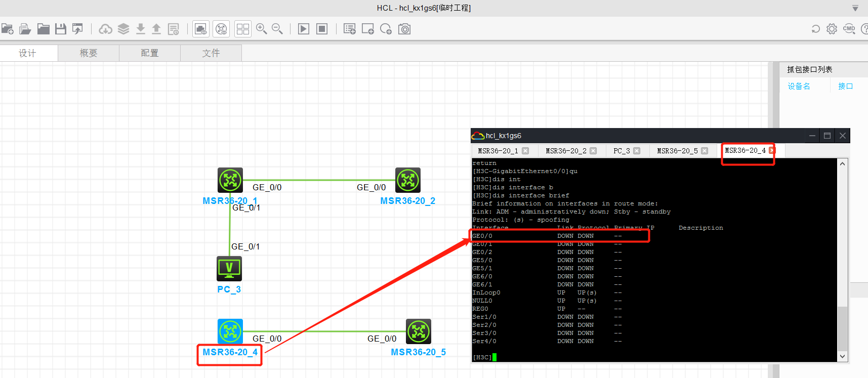Zoom in on the topology canvas
This screenshot has height=378, width=868.
coord(261,29)
